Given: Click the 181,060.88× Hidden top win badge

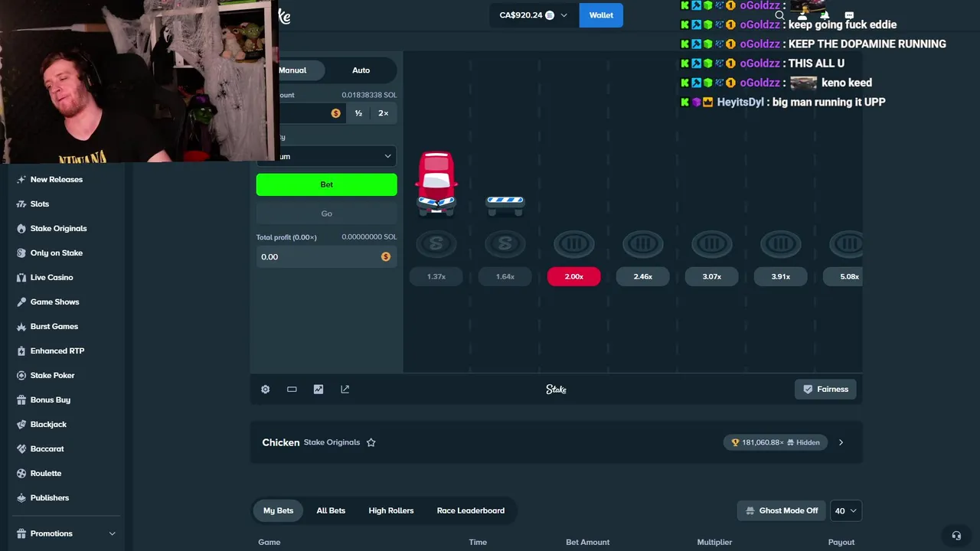Looking at the screenshot, I should click(776, 442).
